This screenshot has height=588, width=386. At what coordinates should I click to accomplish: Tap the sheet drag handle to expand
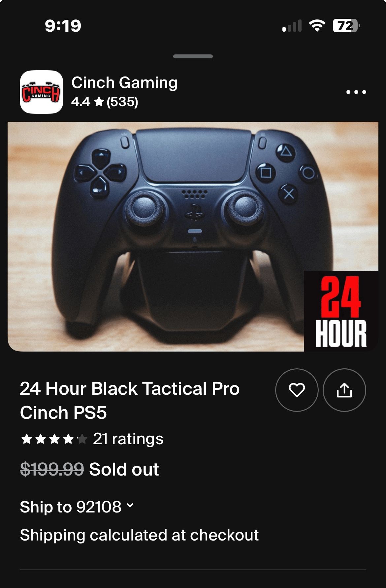(x=193, y=56)
